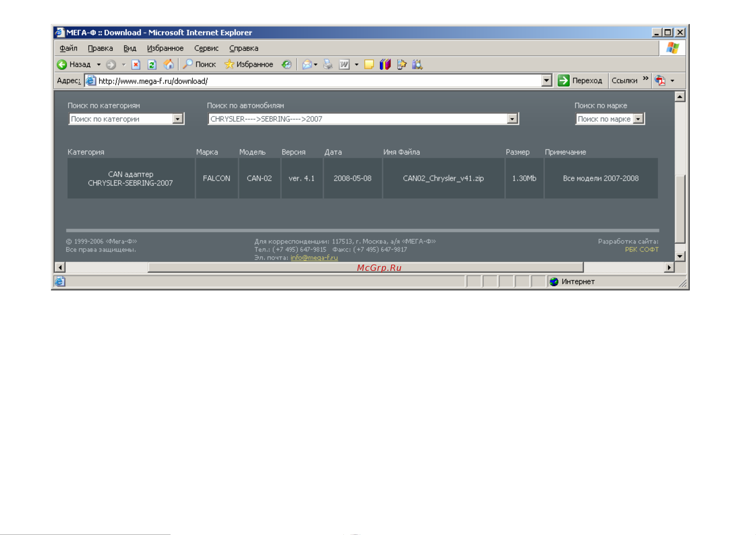Print page with printer icon
The height and width of the screenshot is (535, 756).
(328, 64)
